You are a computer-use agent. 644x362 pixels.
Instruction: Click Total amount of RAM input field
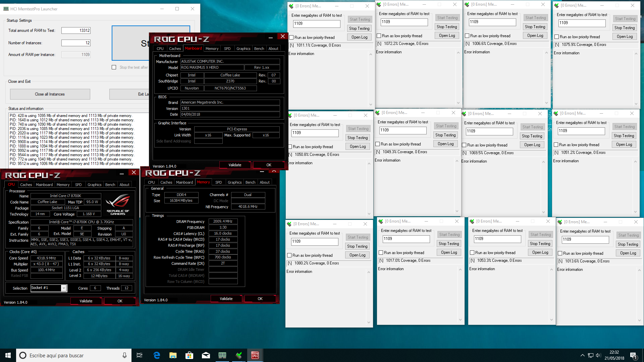76,31
